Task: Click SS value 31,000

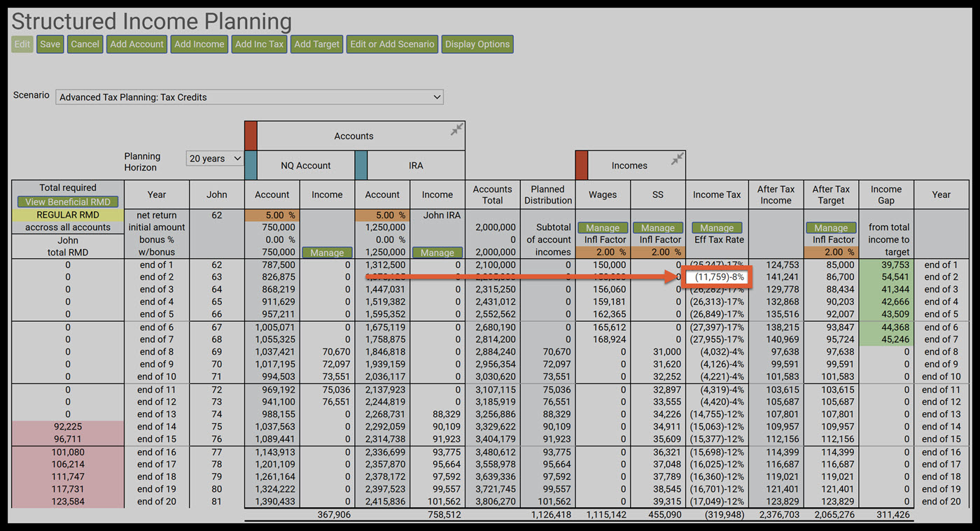Action: point(666,352)
